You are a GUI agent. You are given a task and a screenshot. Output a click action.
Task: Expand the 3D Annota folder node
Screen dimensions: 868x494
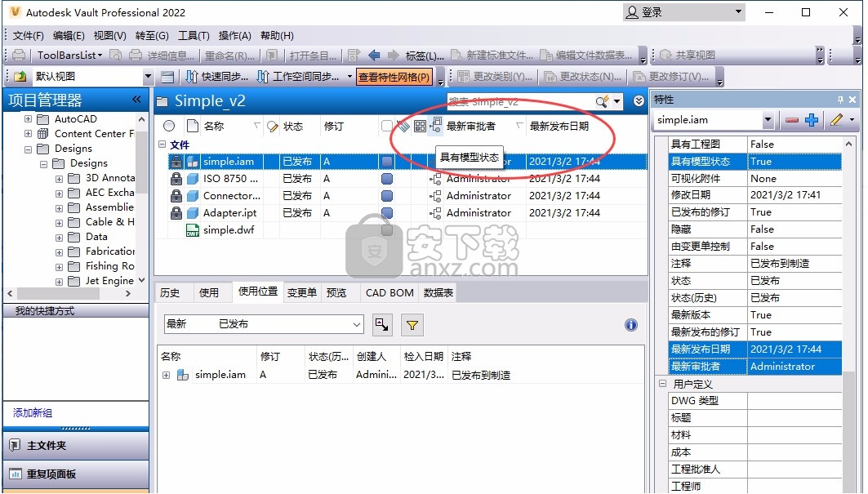60,178
